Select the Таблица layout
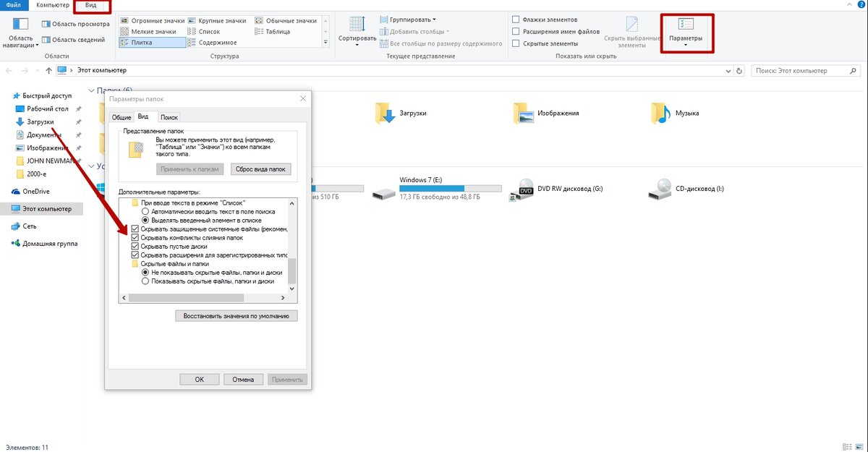Viewport: 868px width, 452px height. pyautogui.click(x=272, y=31)
